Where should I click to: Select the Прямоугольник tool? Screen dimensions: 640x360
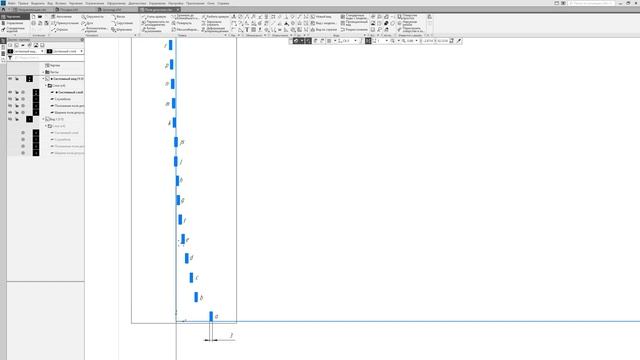coord(65,23)
